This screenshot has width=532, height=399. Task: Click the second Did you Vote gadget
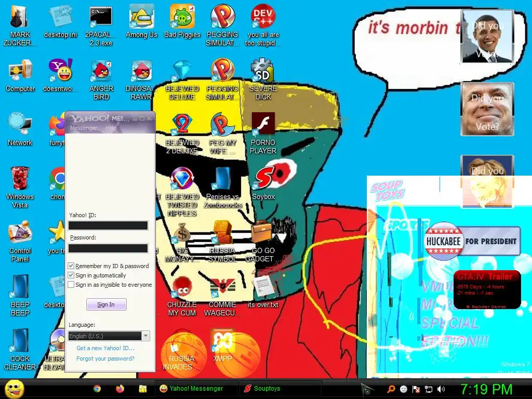click(x=487, y=109)
